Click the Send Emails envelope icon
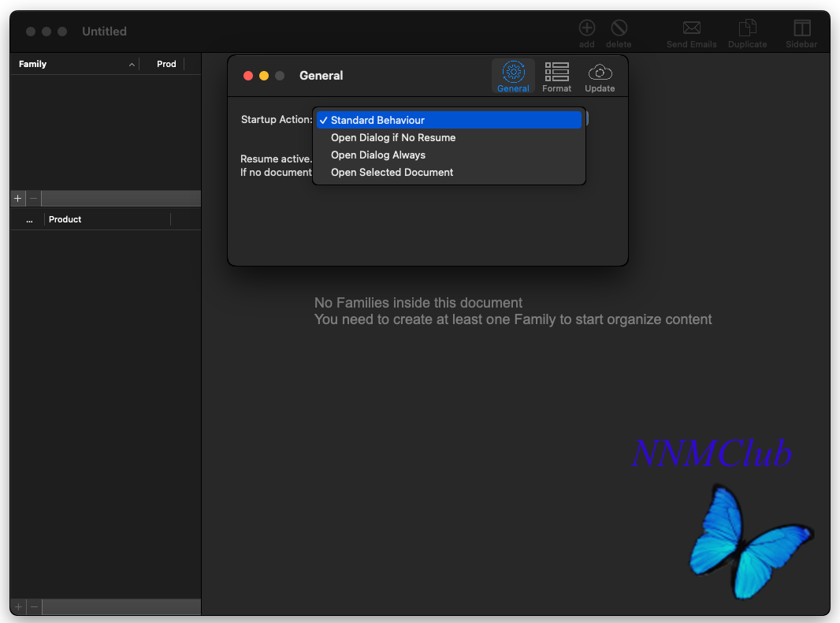 (x=691, y=28)
